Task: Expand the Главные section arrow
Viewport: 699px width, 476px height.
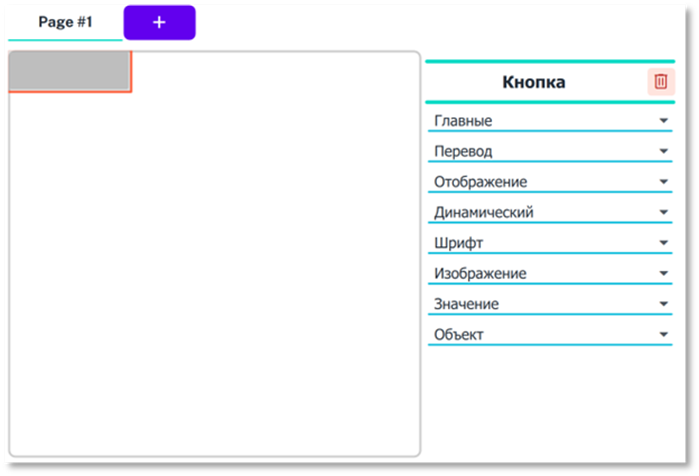Action: pyautogui.click(x=663, y=121)
